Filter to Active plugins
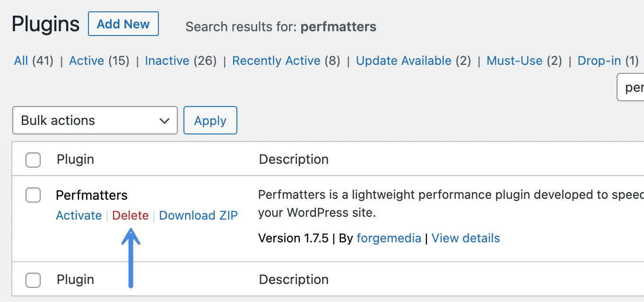Image resolution: width=644 pixels, height=302 pixels. [87, 61]
